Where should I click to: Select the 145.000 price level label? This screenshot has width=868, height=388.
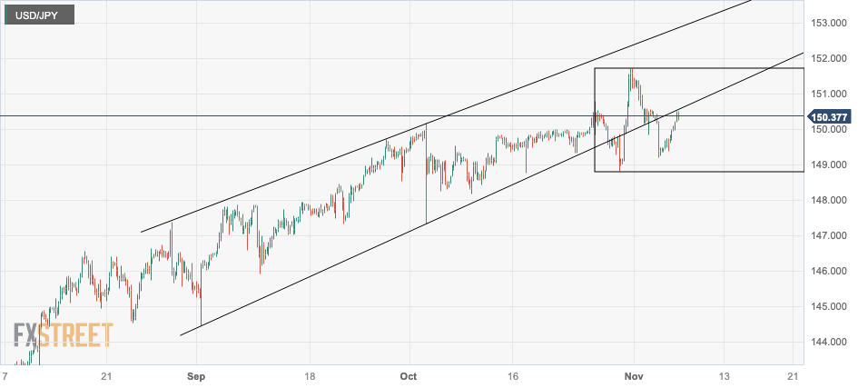click(x=828, y=306)
